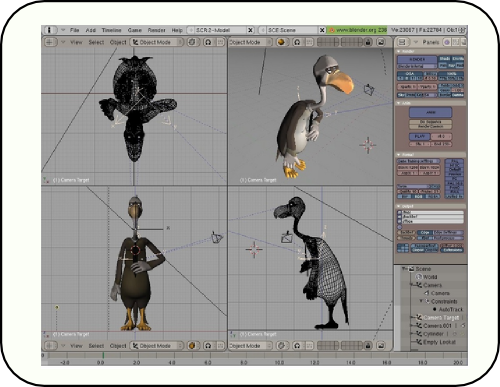Screen dimensions: 500x387
Task: Open Object Mode dropdown in top-left view header
Action: (157, 42)
